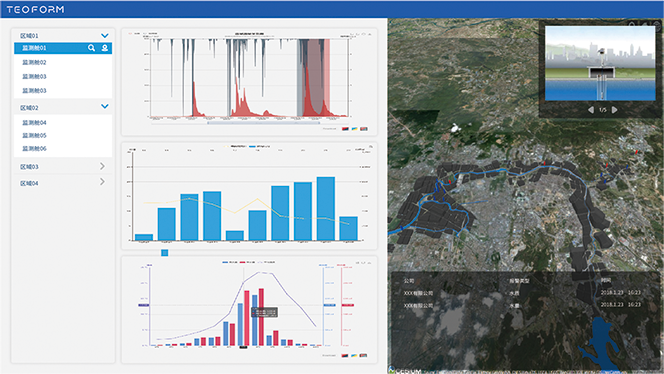Show the previous image in the 1/5 carousel
The width and height of the screenshot is (664, 374).
591,110
